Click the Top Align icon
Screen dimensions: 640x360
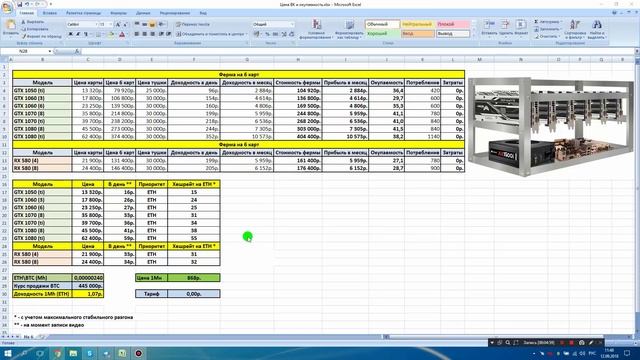(137, 24)
